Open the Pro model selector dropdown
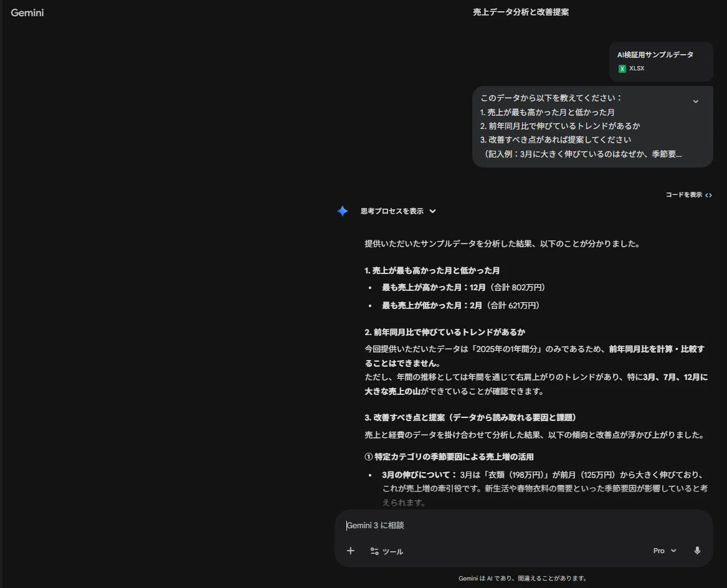 coord(665,551)
